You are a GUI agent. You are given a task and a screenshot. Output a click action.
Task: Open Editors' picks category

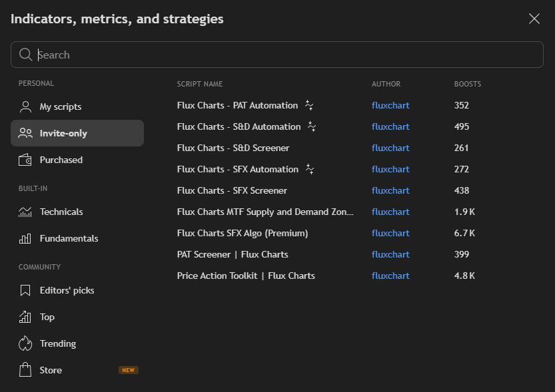(x=77, y=290)
